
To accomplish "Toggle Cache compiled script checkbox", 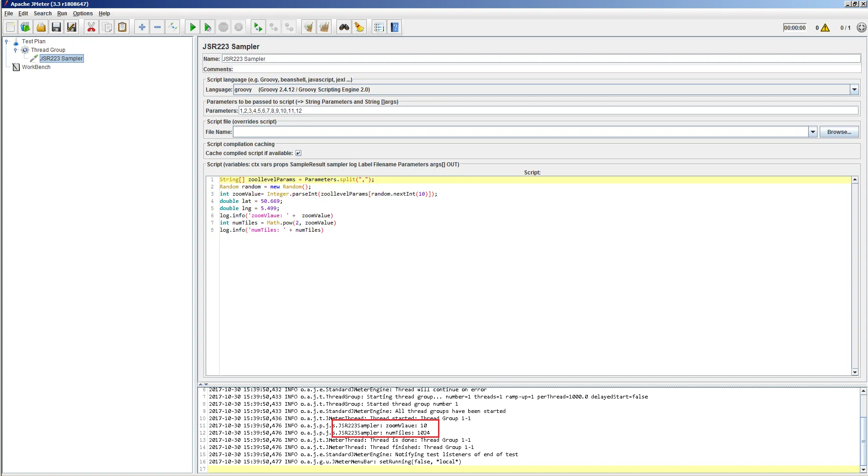I will point(298,153).
